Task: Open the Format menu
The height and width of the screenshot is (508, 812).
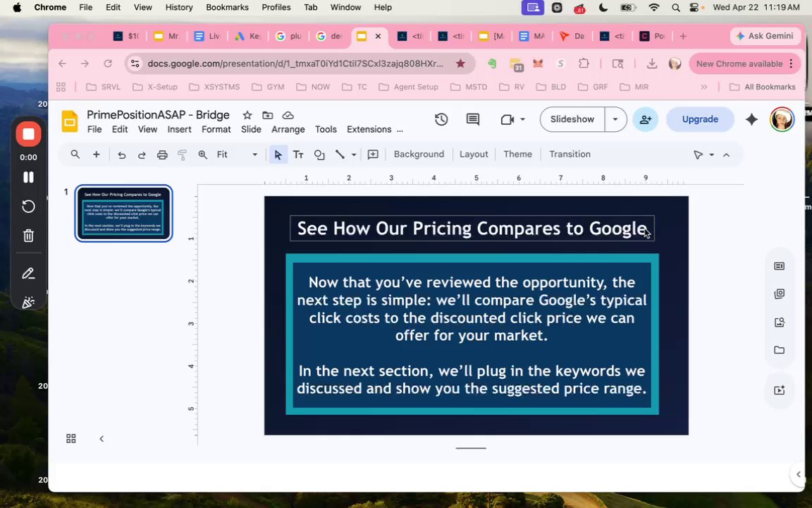Action: tap(216, 129)
